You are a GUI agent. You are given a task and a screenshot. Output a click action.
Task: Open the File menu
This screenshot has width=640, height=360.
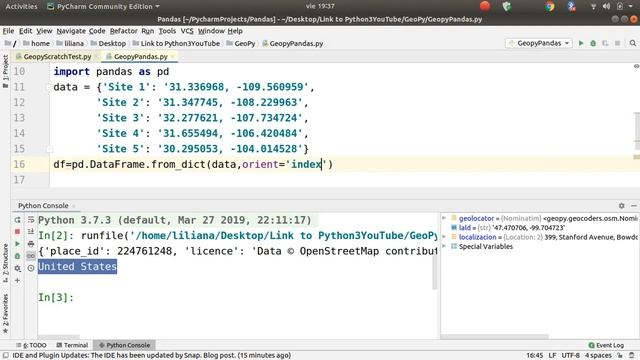(8, 31)
